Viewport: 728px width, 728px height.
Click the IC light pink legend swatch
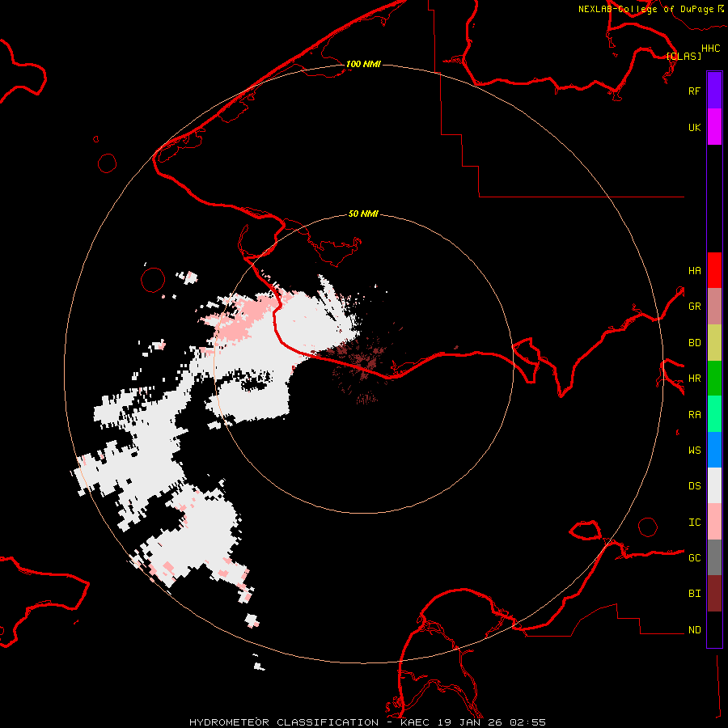point(714,522)
